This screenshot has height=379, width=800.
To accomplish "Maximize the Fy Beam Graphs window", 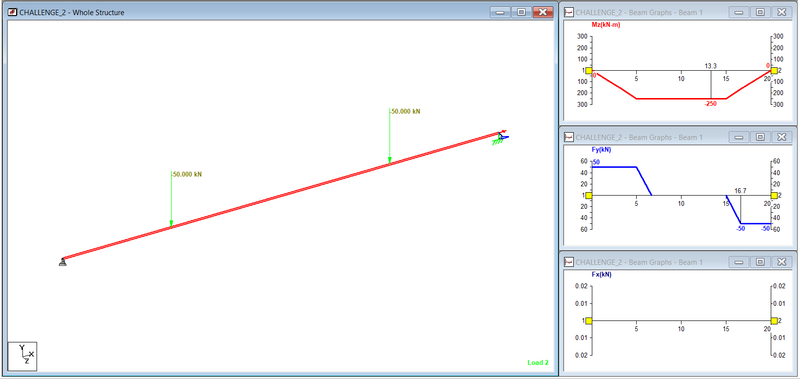I will 760,137.
